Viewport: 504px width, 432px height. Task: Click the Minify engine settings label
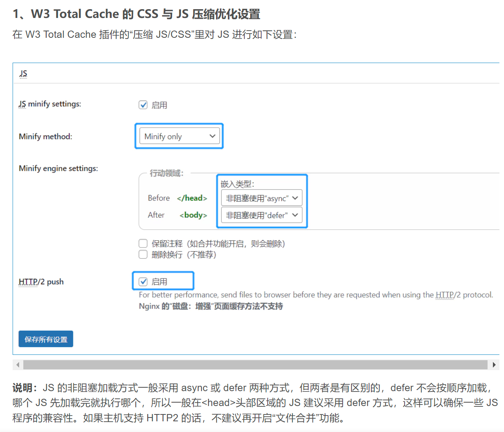click(x=59, y=168)
